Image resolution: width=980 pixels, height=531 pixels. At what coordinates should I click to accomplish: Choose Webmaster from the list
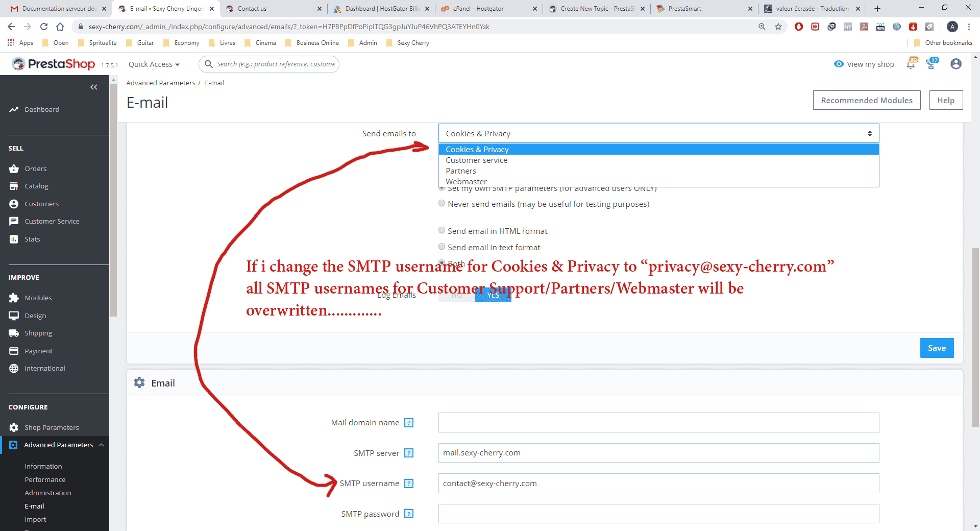pos(658,182)
